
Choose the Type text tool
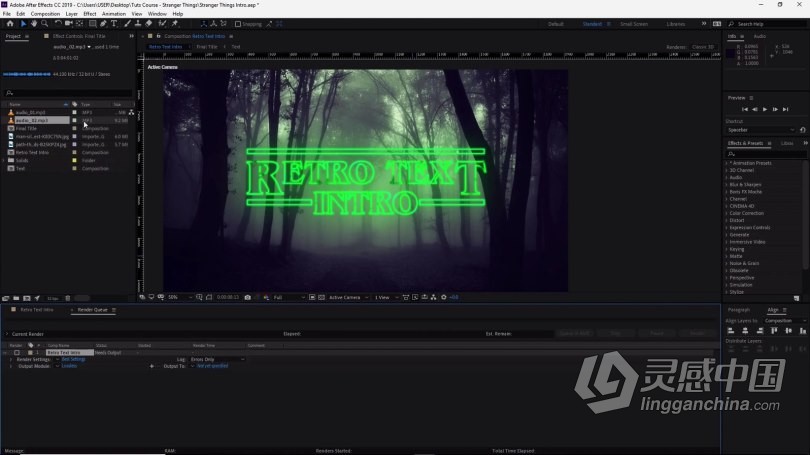click(x=115, y=23)
